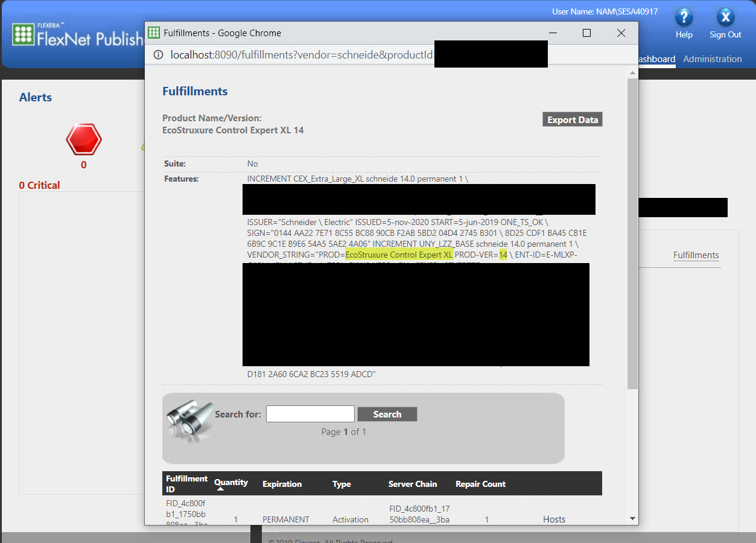Close the Fulfillments Chrome window
This screenshot has width=756, height=543.
pos(621,33)
